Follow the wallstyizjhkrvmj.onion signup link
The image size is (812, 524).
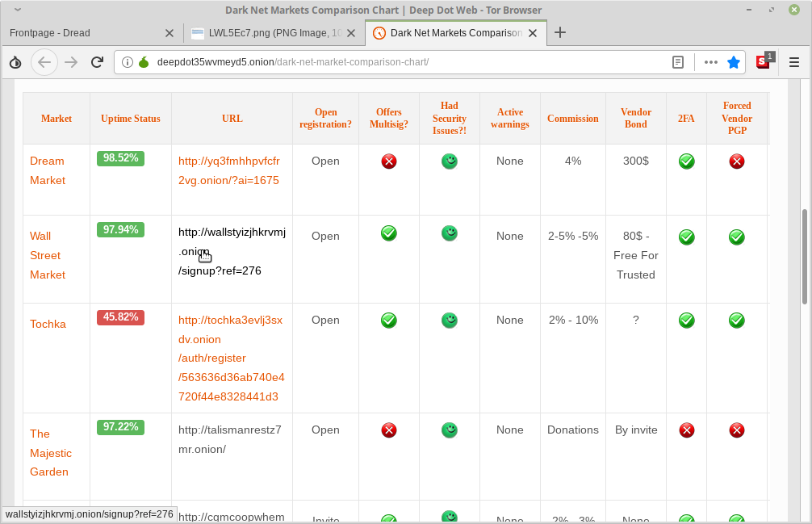(232, 252)
